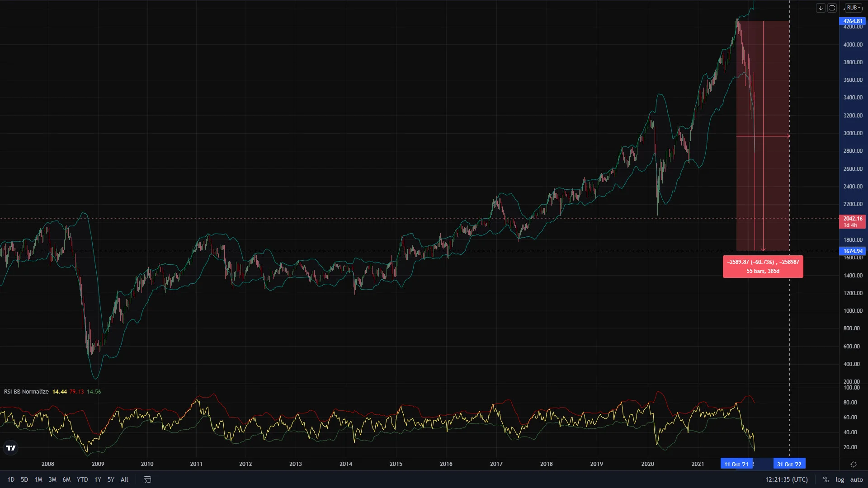
Task: Select the YTD time range
Action: [x=82, y=479]
